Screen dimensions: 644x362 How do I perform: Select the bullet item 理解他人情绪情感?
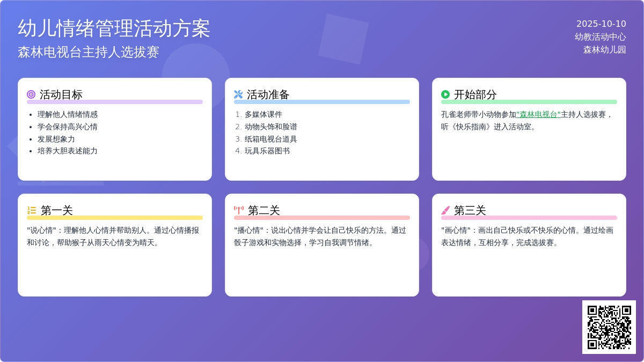click(x=68, y=114)
